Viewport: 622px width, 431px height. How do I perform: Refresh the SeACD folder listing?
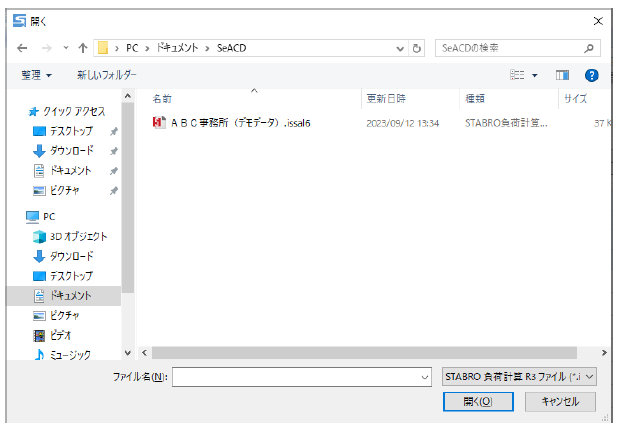(x=417, y=47)
